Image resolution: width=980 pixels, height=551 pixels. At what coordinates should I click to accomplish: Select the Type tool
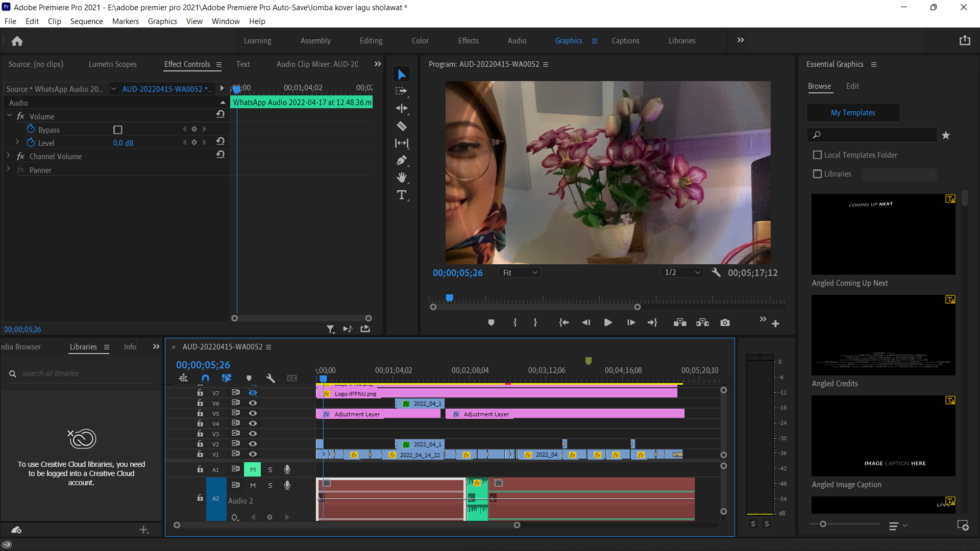coord(402,195)
